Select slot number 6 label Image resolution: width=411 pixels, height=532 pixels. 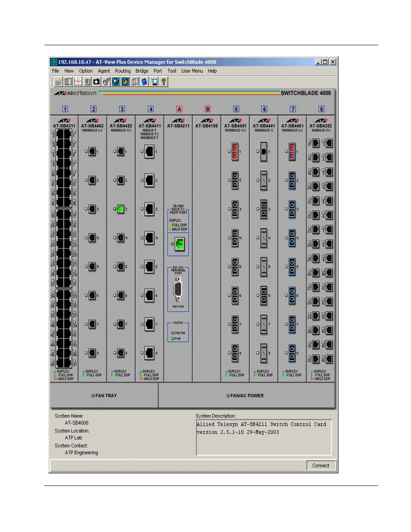click(265, 109)
